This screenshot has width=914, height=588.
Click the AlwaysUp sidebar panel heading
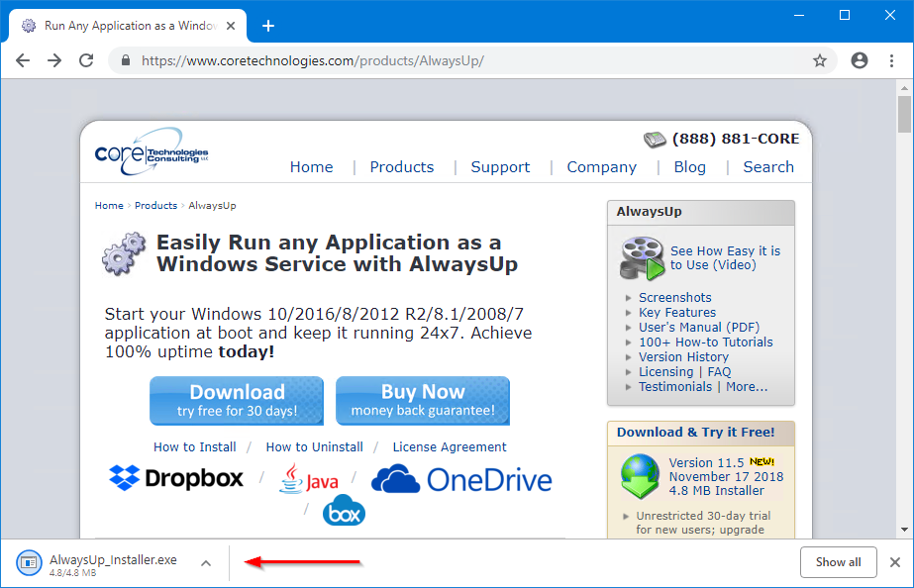pos(649,212)
